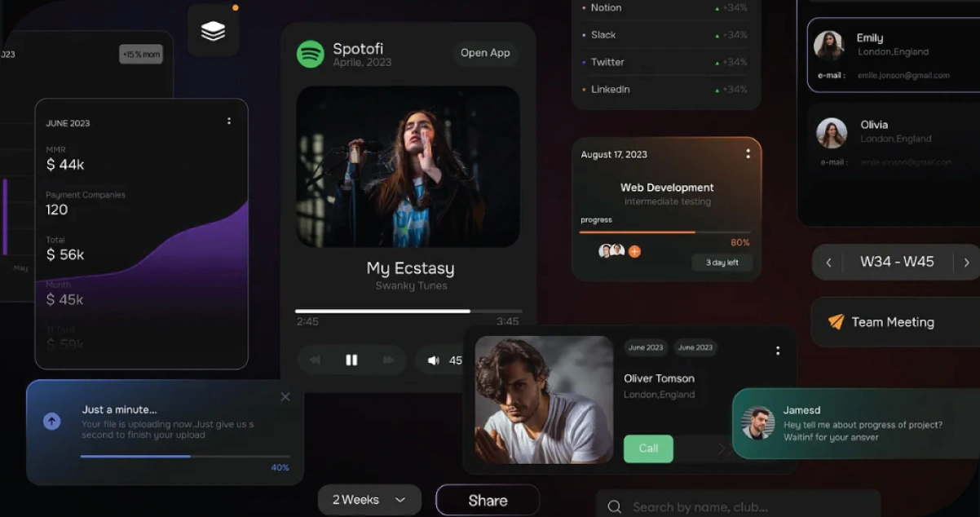Screen dimensions: 980x517
Task: Rewind the currently playing song
Action: pos(315,360)
